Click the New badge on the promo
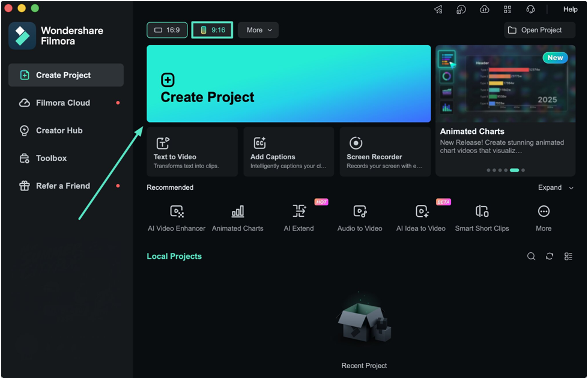The height and width of the screenshot is (379, 588). coord(555,58)
